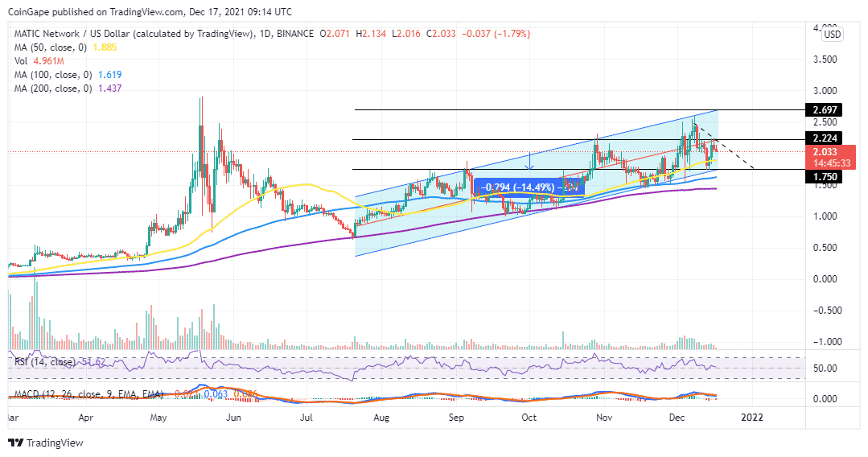Click the L2.016 low value
Screen dimensions: 868x457
pyautogui.click(x=406, y=34)
